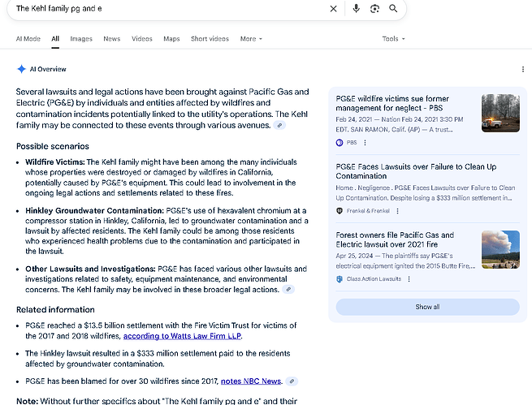
Task: Click the 'Feb 24, 2021' PBS article snippet
Action: [400, 124]
